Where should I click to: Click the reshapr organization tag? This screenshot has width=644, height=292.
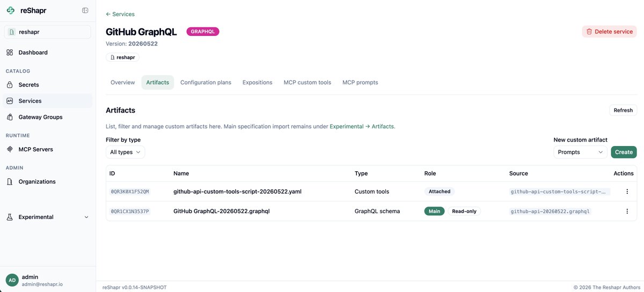coord(123,57)
